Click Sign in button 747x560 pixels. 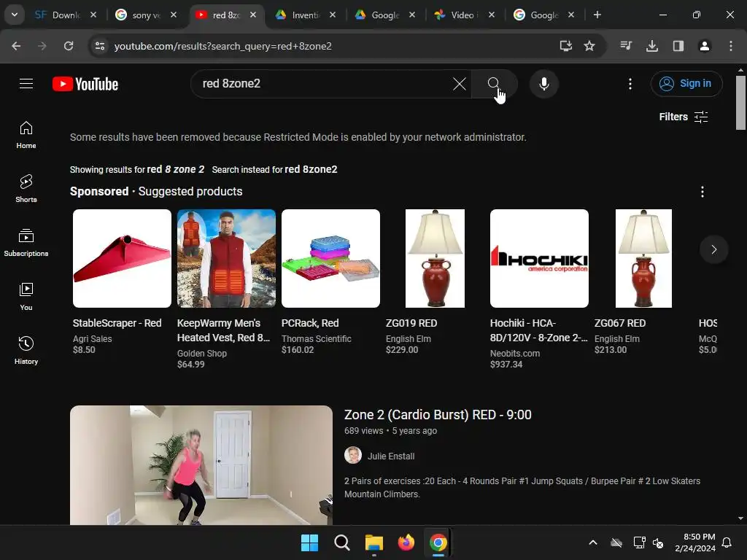pyautogui.click(x=686, y=84)
